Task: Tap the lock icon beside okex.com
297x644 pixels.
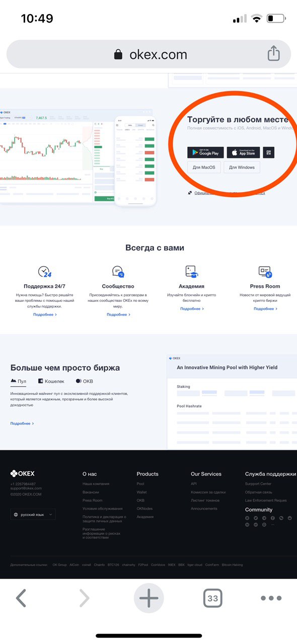Action: [x=118, y=54]
